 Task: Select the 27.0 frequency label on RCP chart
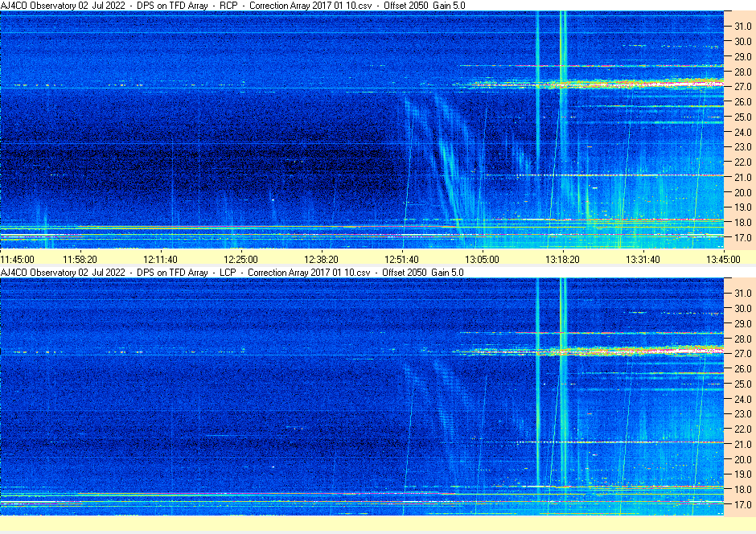(743, 87)
